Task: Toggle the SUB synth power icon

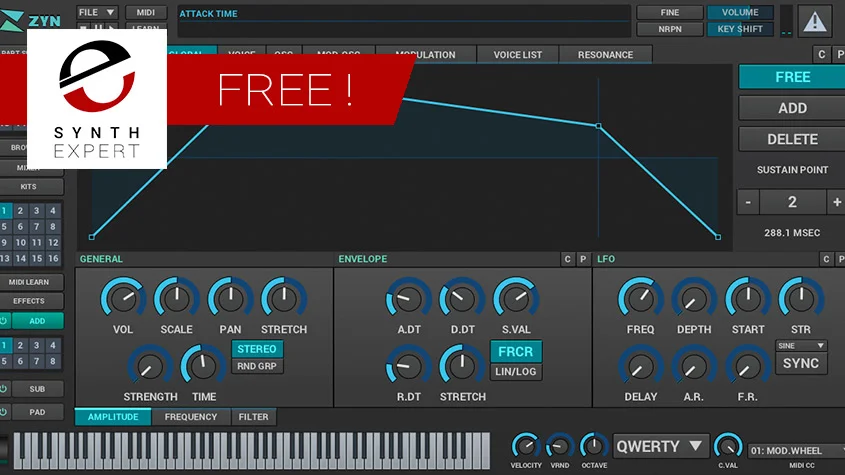Action: point(3,389)
